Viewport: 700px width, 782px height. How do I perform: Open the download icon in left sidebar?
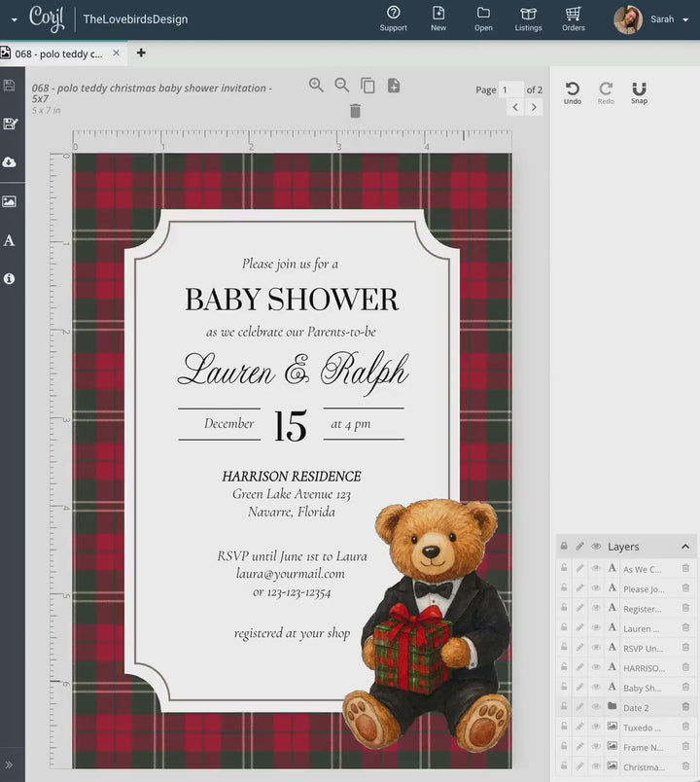10,162
